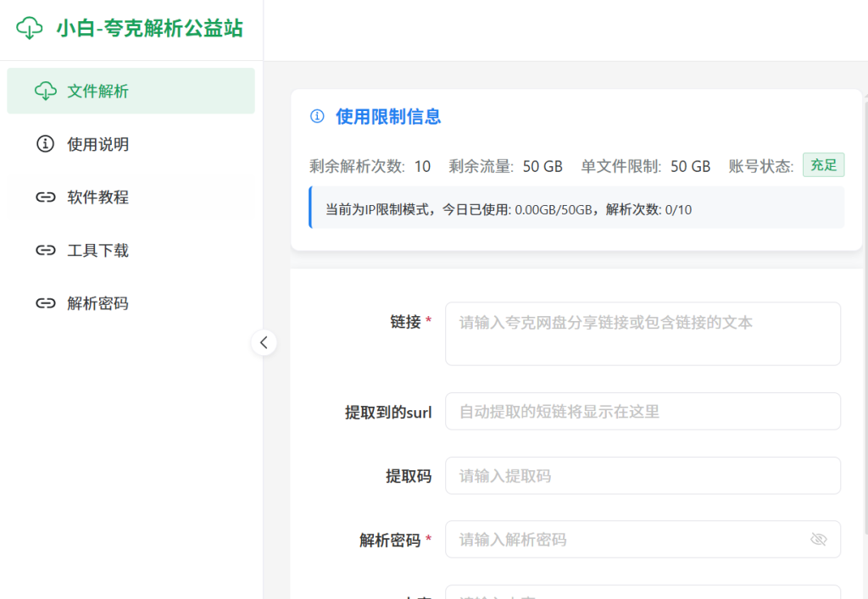The height and width of the screenshot is (599, 868).
Task: Focus the 解析密码 password input
Action: pyautogui.click(x=643, y=539)
